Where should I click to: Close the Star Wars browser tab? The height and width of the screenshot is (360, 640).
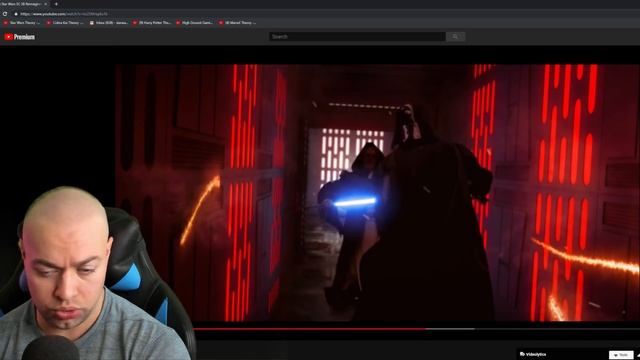46,4
